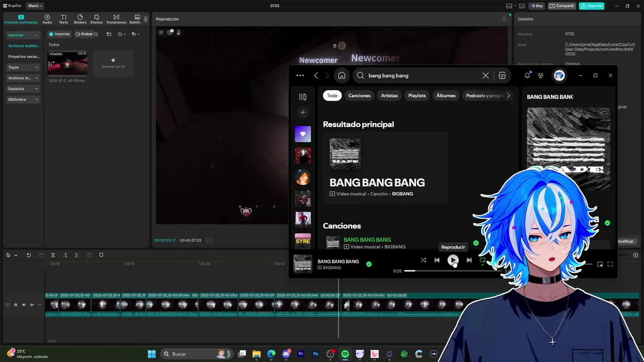The width and height of the screenshot is (644, 362).
Task: Click the 00:15 mark on timeline ruler
Action: pos(130,263)
